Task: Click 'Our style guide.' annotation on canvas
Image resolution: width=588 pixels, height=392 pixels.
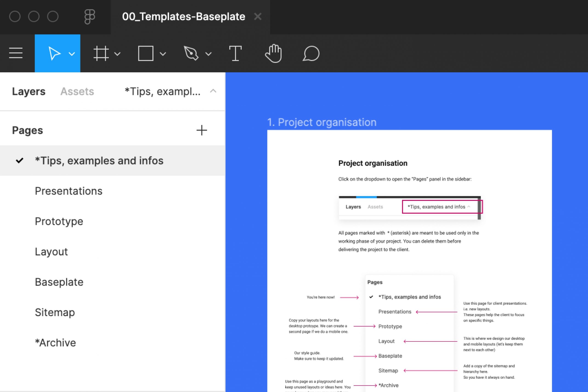Action: (x=307, y=353)
